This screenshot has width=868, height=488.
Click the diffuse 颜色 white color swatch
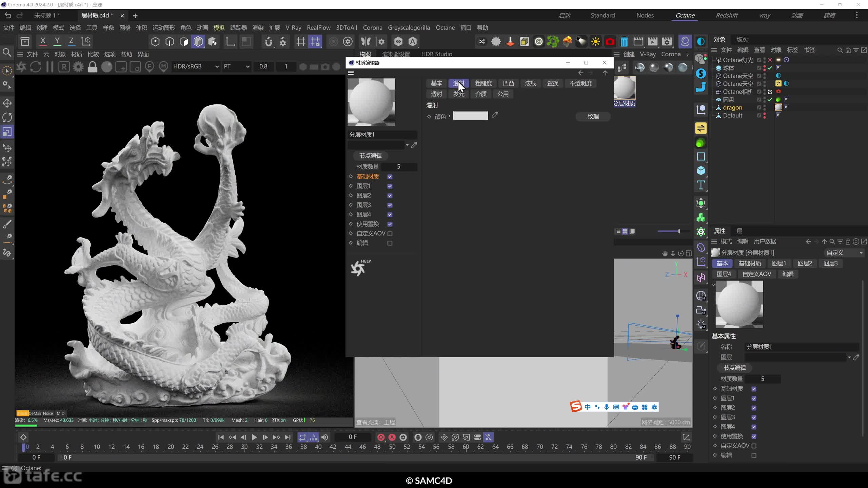(470, 116)
